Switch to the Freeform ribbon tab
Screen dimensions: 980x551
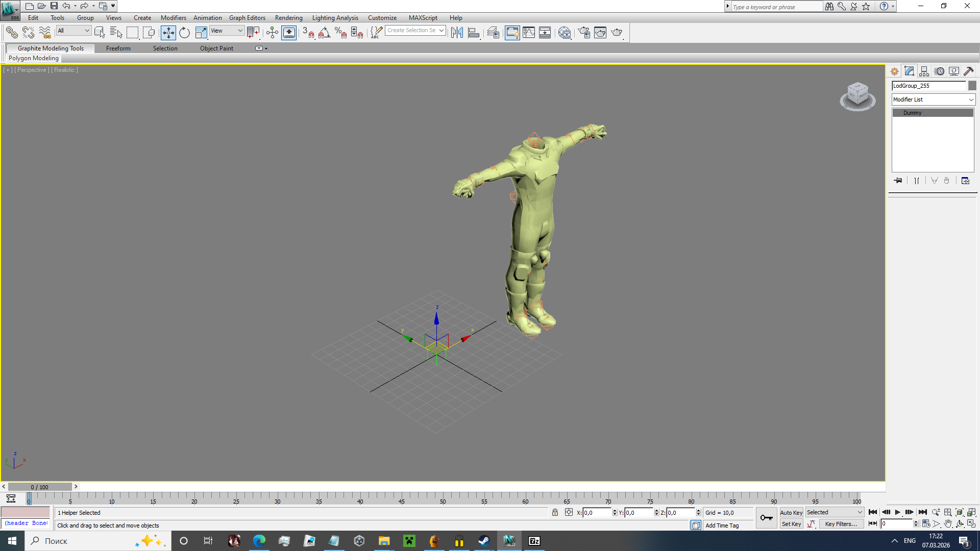pos(118,48)
